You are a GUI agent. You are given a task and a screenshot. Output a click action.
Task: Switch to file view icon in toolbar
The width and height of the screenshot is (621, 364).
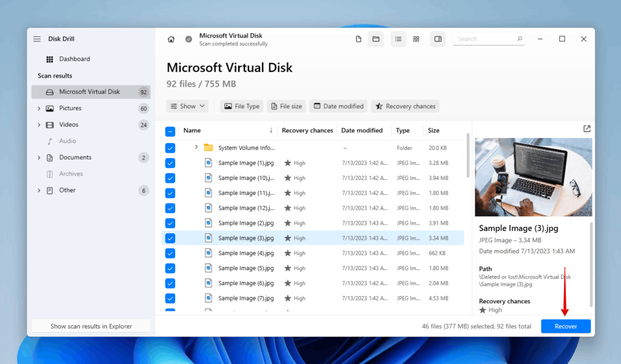click(358, 39)
